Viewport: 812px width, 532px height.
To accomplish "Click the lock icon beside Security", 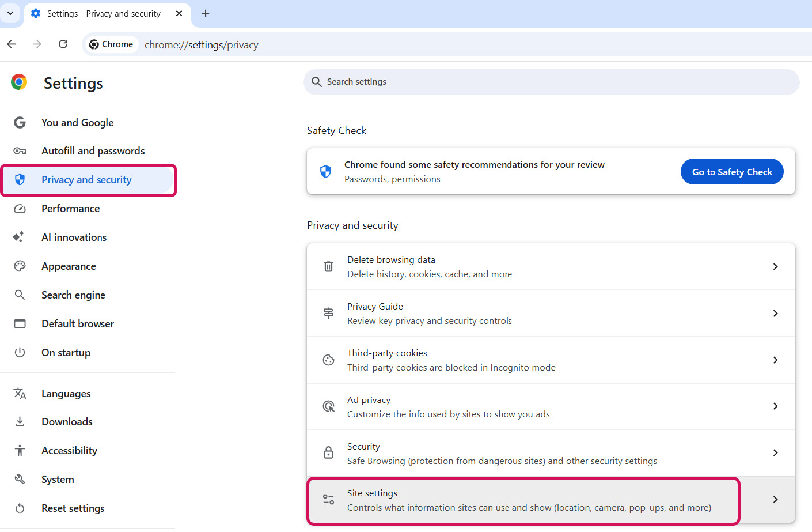I will click(x=328, y=452).
